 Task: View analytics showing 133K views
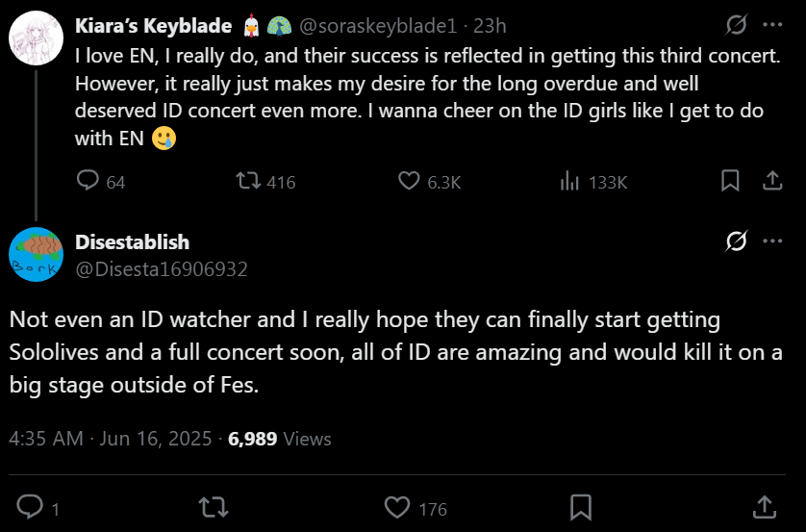(569, 181)
